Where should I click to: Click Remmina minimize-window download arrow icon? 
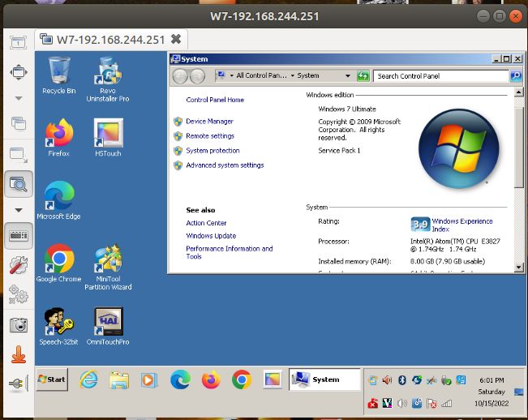tap(18, 354)
